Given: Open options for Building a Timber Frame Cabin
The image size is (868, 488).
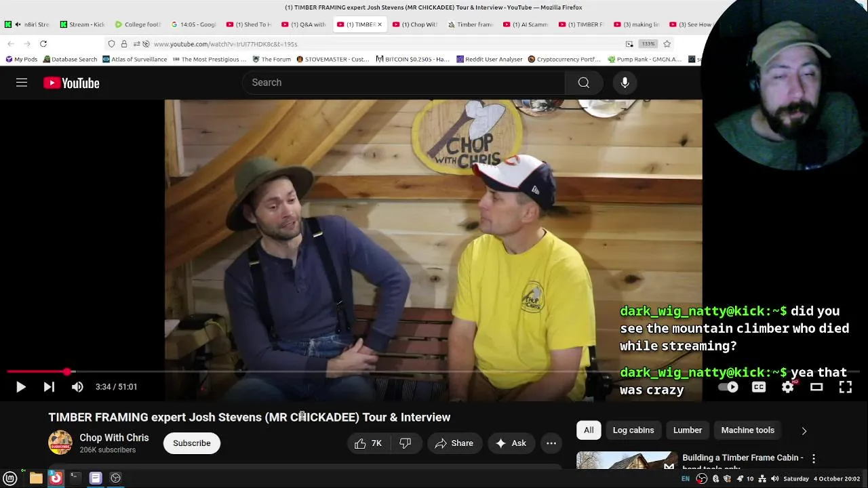Looking at the screenshot, I should pos(814,459).
